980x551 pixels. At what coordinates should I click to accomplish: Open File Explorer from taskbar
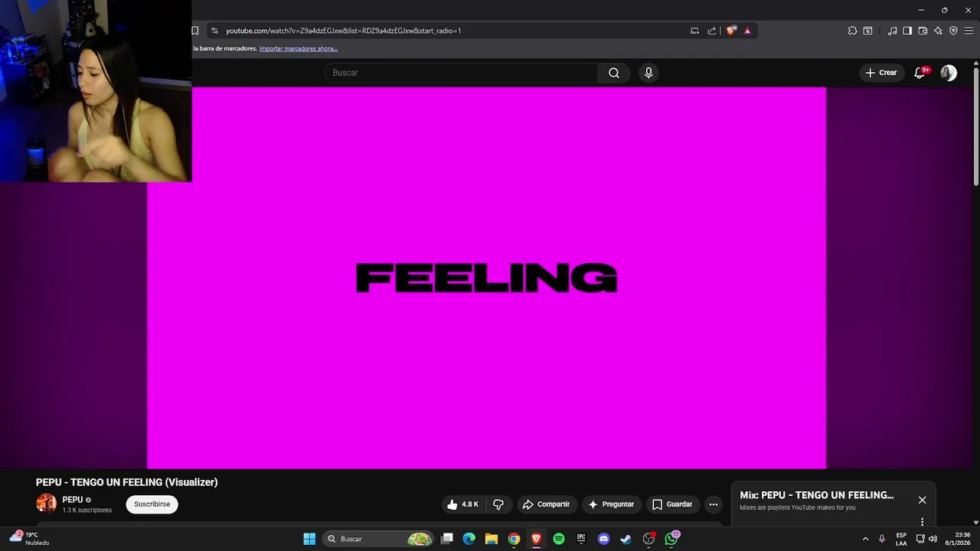492,539
